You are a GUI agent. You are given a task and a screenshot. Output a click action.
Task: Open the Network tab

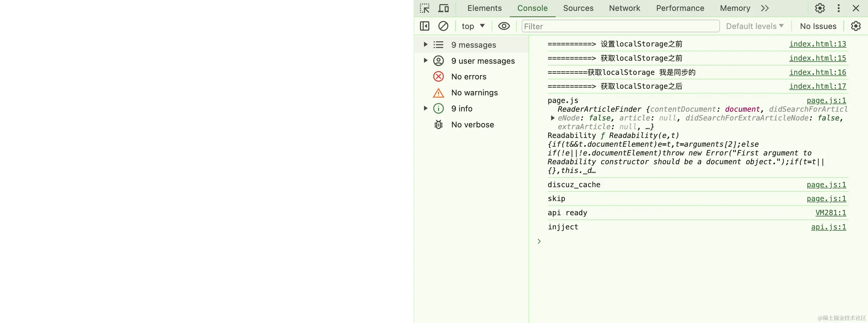coord(624,8)
